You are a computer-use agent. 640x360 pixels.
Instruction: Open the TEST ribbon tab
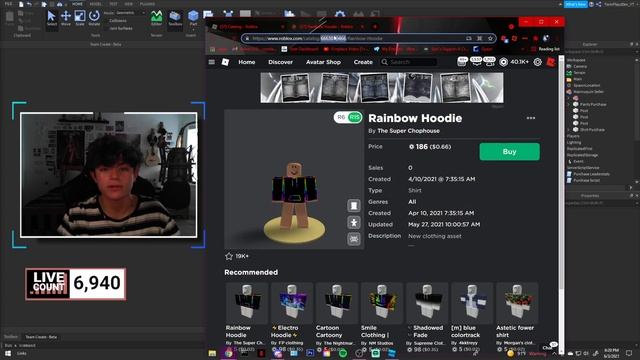click(x=113, y=4)
